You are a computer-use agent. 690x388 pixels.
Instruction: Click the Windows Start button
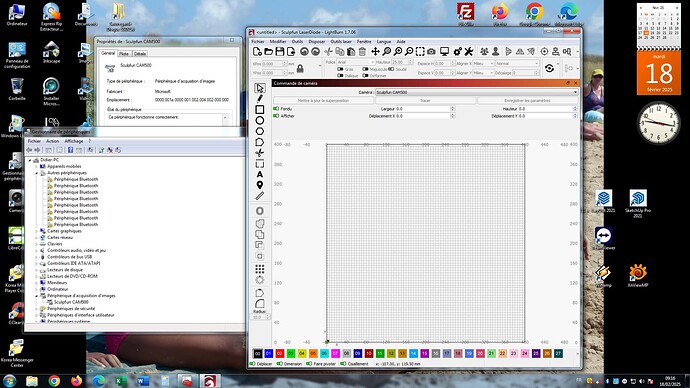click(x=10, y=381)
